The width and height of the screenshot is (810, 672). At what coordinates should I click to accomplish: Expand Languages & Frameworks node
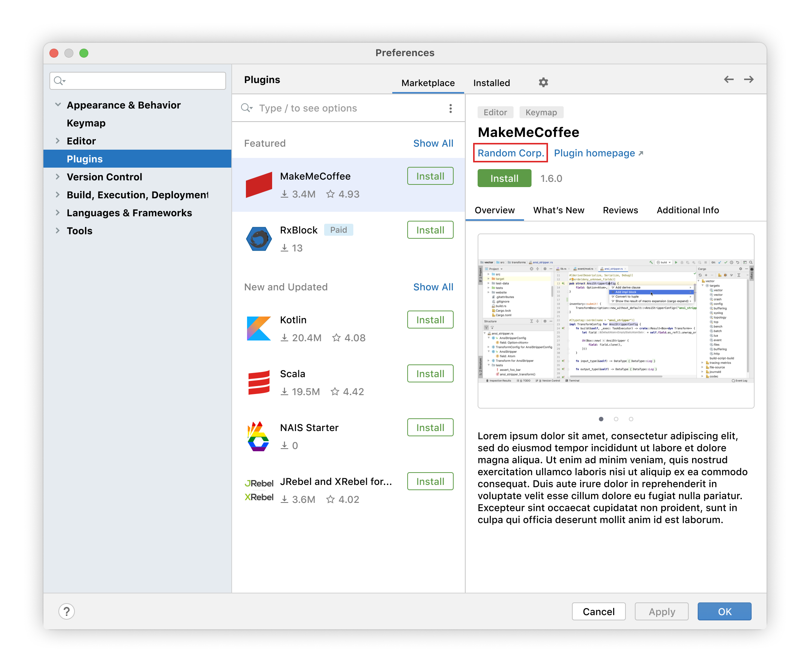(x=58, y=213)
